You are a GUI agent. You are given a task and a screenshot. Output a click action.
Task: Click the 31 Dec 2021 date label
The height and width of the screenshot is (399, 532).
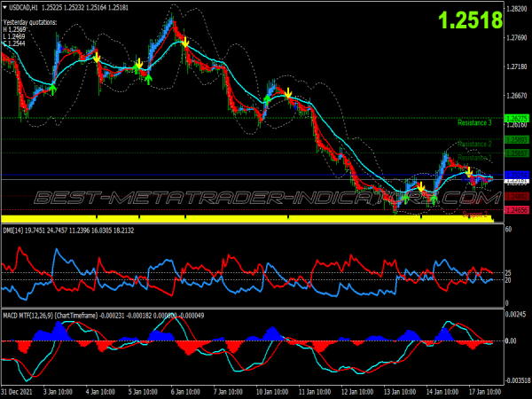(20, 392)
